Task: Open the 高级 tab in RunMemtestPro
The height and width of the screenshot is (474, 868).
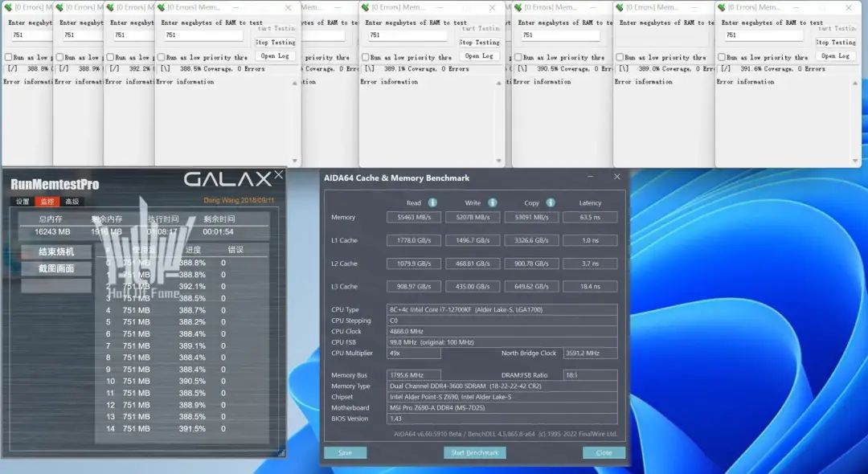Action: pos(72,202)
